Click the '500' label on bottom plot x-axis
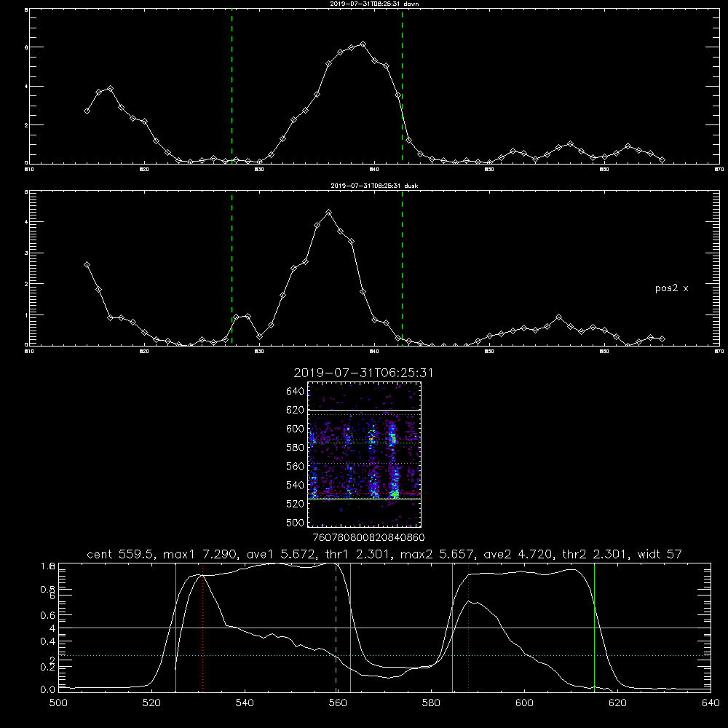Image resolution: width=728 pixels, height=728 pixels. pyautogui.click(x=58, y=703)
